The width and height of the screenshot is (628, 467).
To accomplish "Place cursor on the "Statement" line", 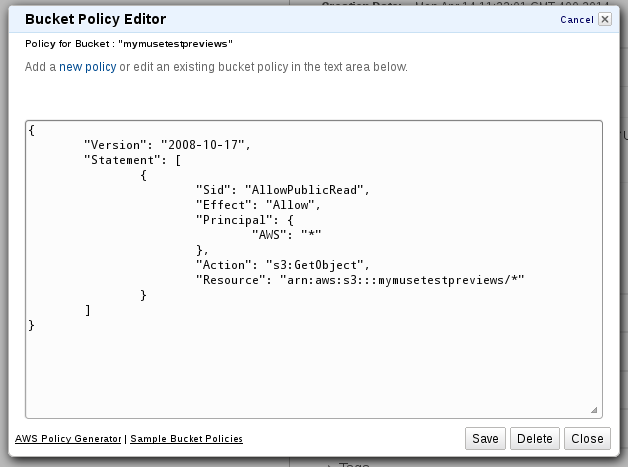I will pos(137,160).
